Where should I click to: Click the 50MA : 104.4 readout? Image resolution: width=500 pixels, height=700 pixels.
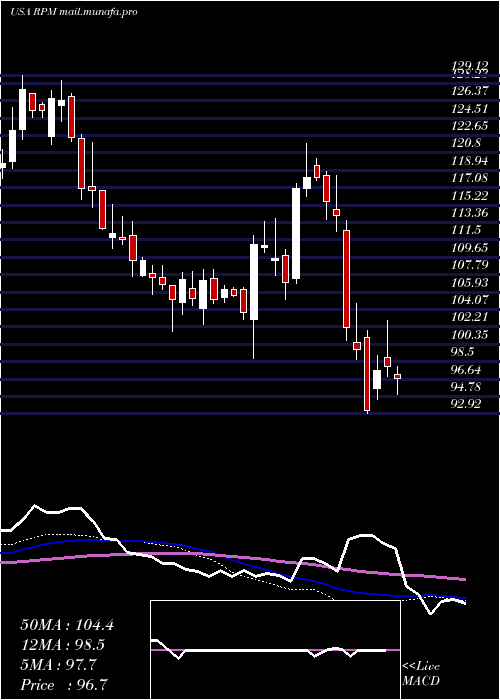point(67,625)
